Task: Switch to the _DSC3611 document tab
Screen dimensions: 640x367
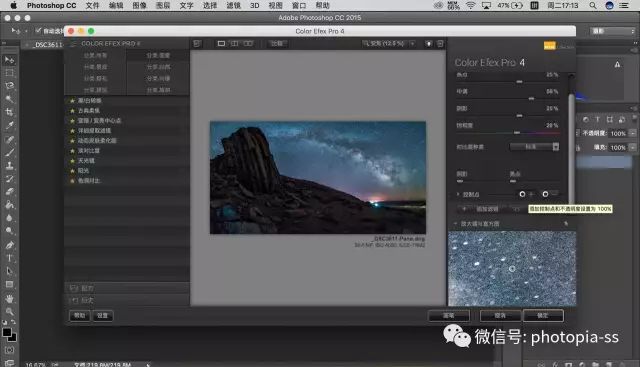Action: pyautogui.click(x=48, y=44)
